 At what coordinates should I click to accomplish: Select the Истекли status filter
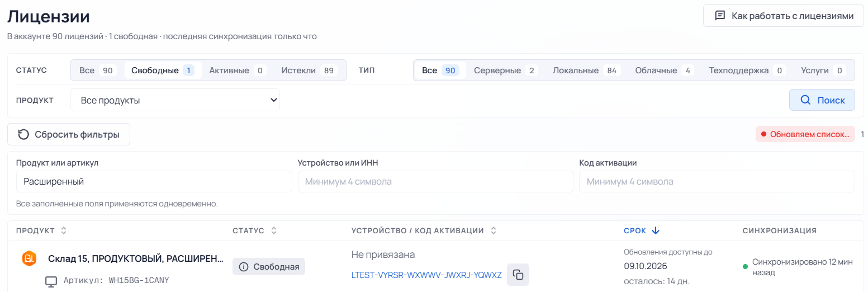tap(309, 70)
